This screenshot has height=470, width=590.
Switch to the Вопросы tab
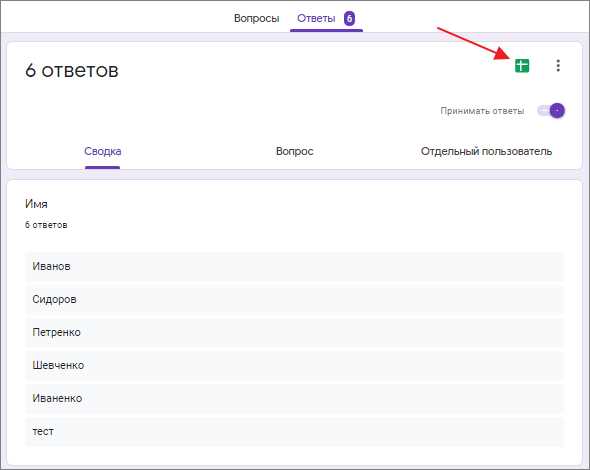[257, 18]
